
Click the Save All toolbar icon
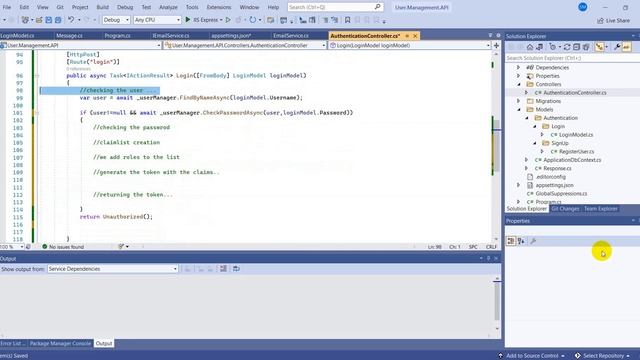click(x=58, y=20)
